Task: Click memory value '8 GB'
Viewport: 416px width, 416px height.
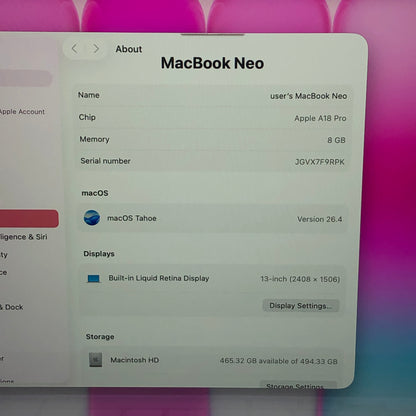Action: (336, 140)
